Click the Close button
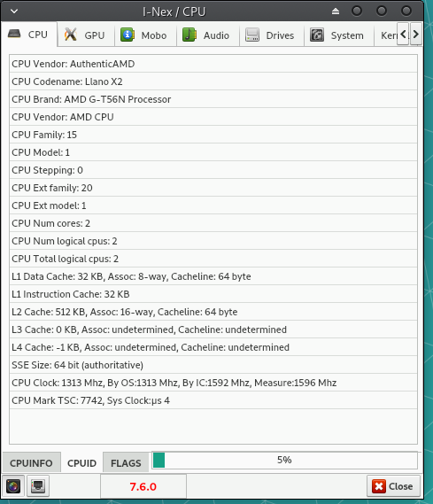This screenshot has width=433, height=504. click(x=393, y=486)
